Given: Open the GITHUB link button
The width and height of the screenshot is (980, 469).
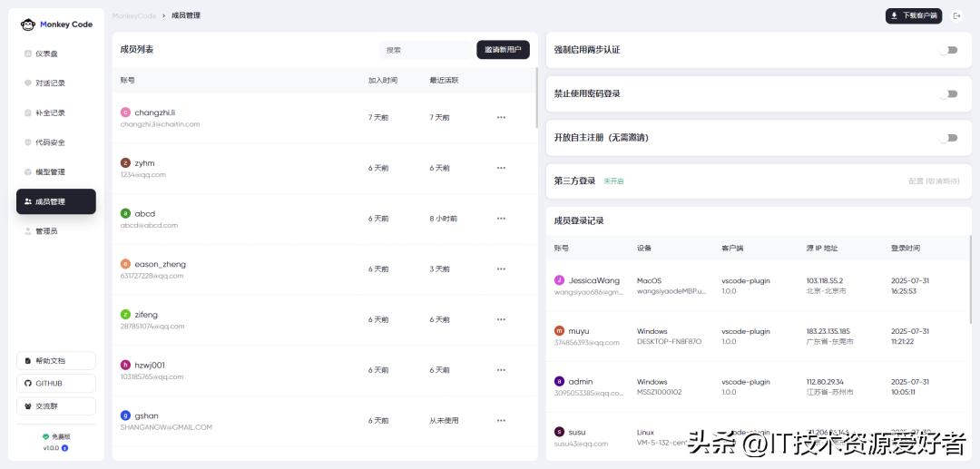Looking at the screenshot, I should pyautogui.click(x=56, y=384).
